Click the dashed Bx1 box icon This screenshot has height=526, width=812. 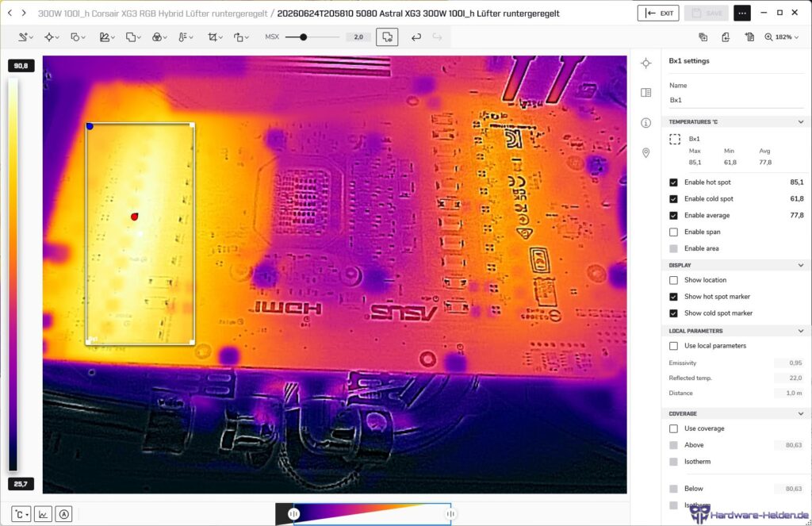tap(675, 139)
